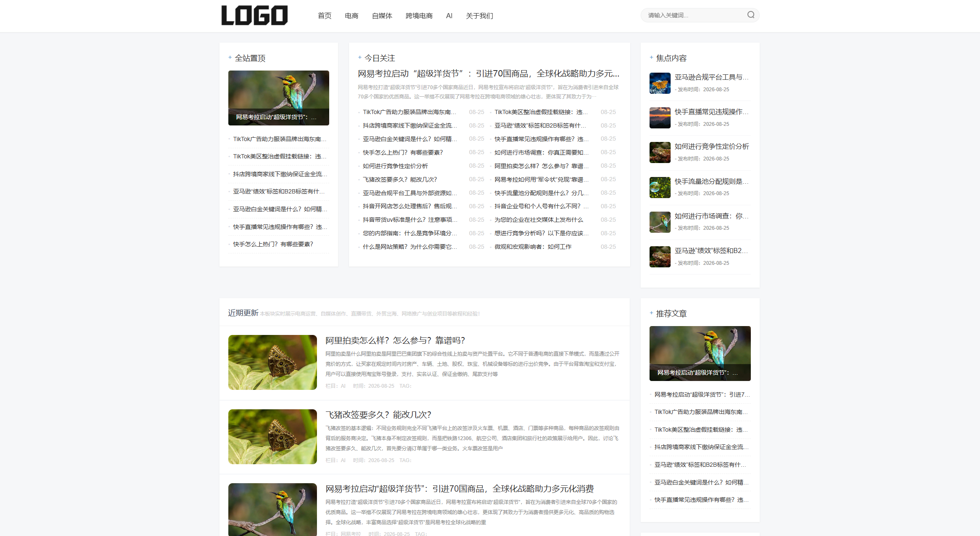Open 亚马逊白金关键词是什么 in 推荐文章 list
The width and height of the screenshot is (980, 536).
[701, 482]
